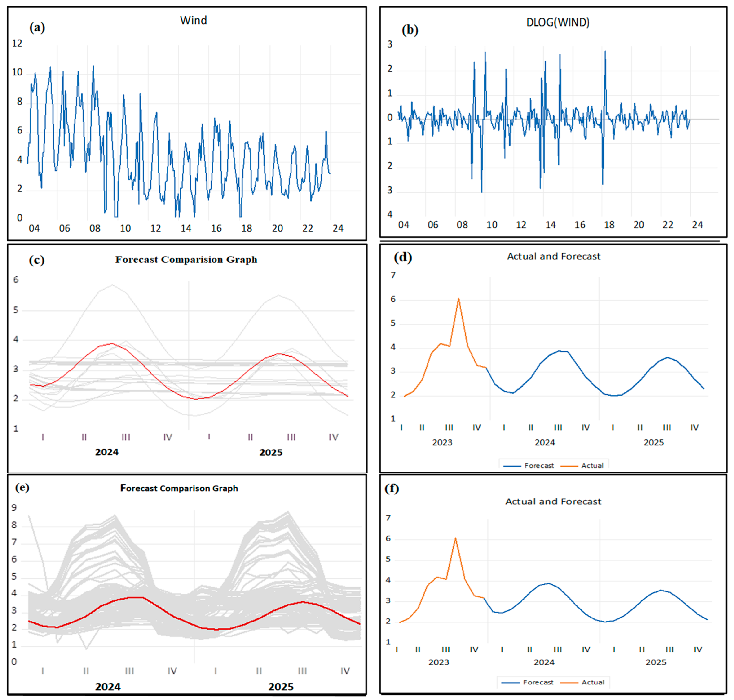
Task: Click the 2023 year label in panel (d)
Action: 442,443
